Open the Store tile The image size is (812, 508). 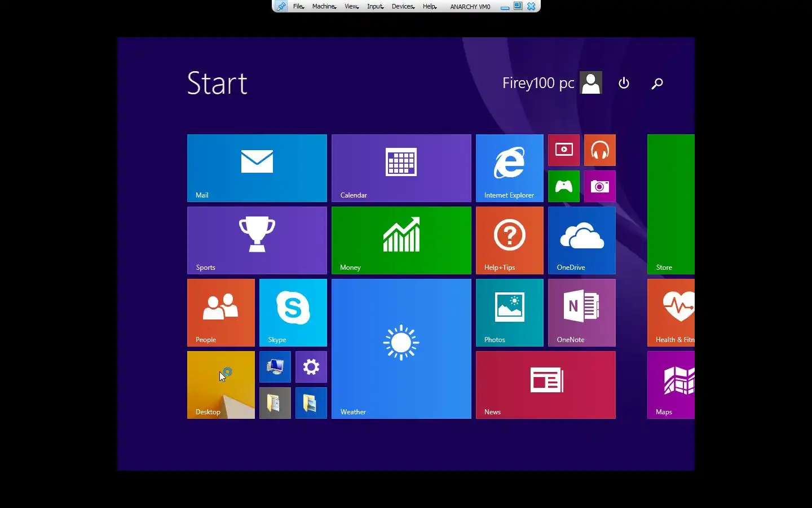click(671, 204)
